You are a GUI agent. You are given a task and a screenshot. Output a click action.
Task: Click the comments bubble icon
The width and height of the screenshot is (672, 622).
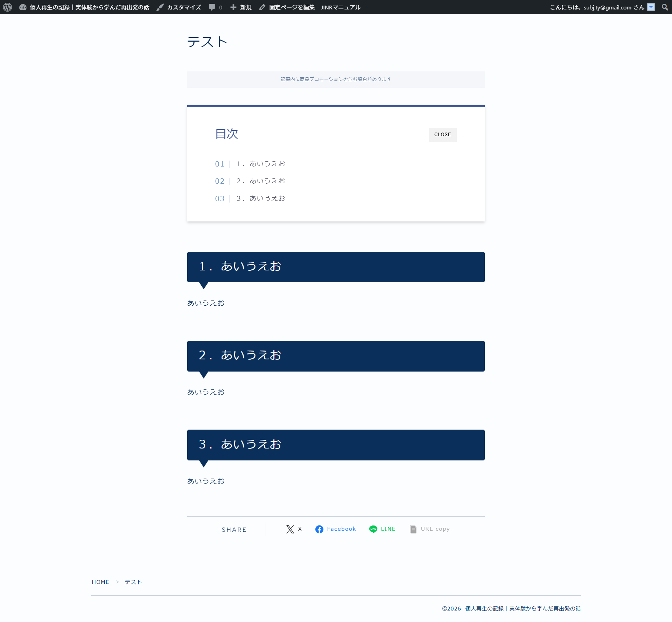[x=212, y=7]
